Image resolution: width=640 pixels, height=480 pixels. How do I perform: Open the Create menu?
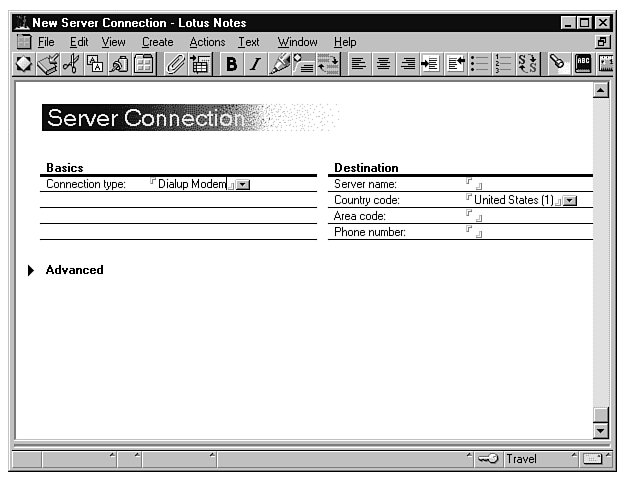157,42
